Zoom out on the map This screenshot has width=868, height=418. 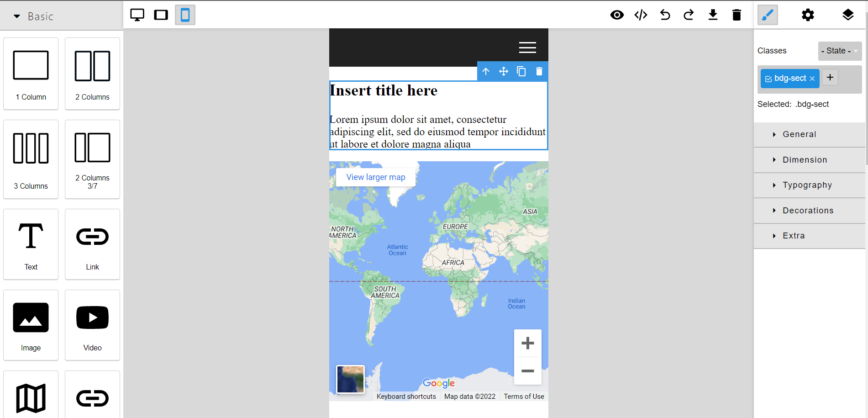pyautogui.click(x=528, y=371)
